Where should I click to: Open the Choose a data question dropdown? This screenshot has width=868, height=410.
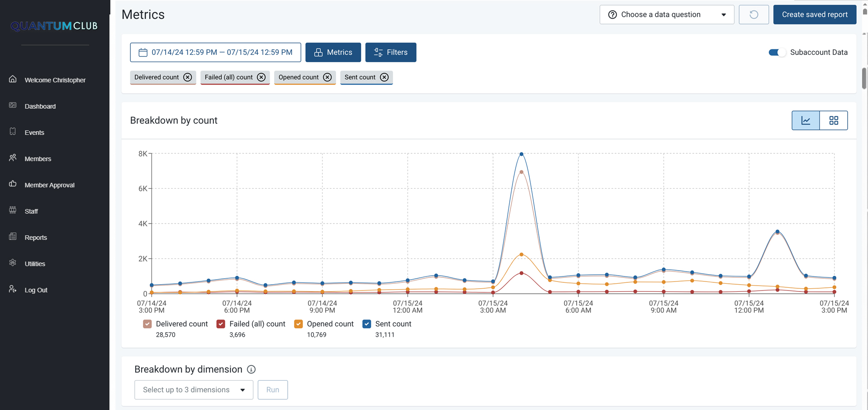point(667,14)
